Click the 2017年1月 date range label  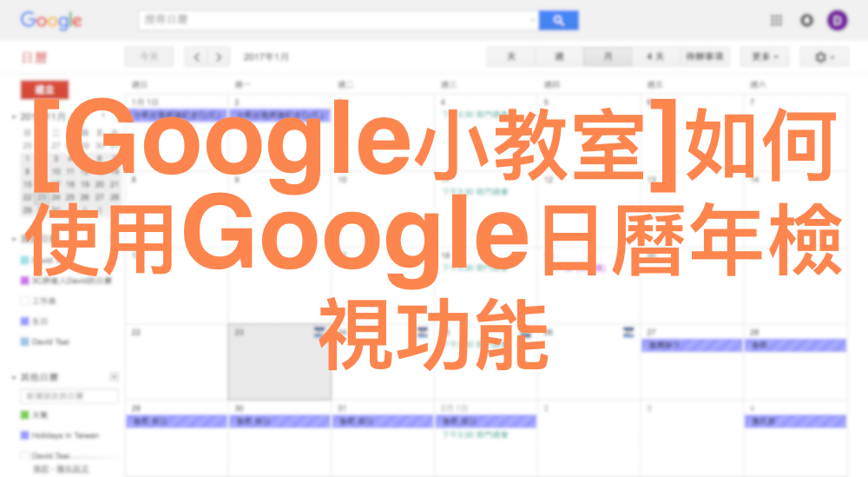pyautogui.click(x=266, y=56)
